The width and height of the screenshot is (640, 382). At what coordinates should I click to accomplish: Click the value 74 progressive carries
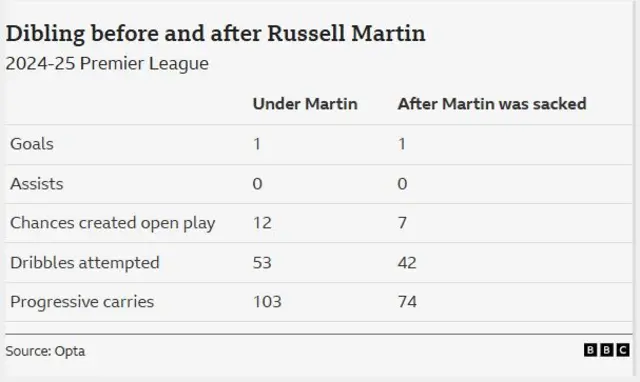407,302
